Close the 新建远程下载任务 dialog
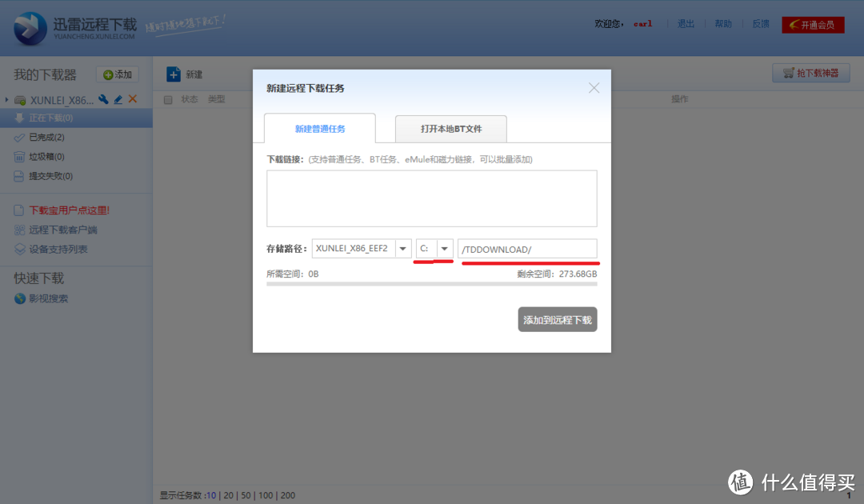This screenshot has width=864, height=504. click(x=594, y=88)
